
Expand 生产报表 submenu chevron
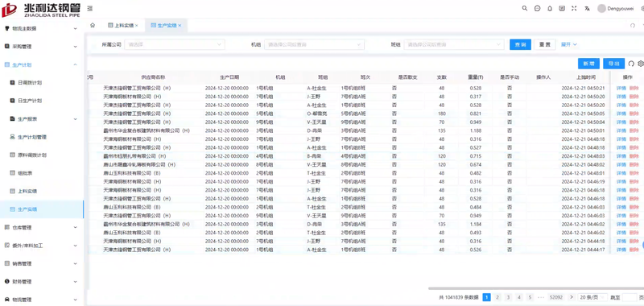[75, 119]
